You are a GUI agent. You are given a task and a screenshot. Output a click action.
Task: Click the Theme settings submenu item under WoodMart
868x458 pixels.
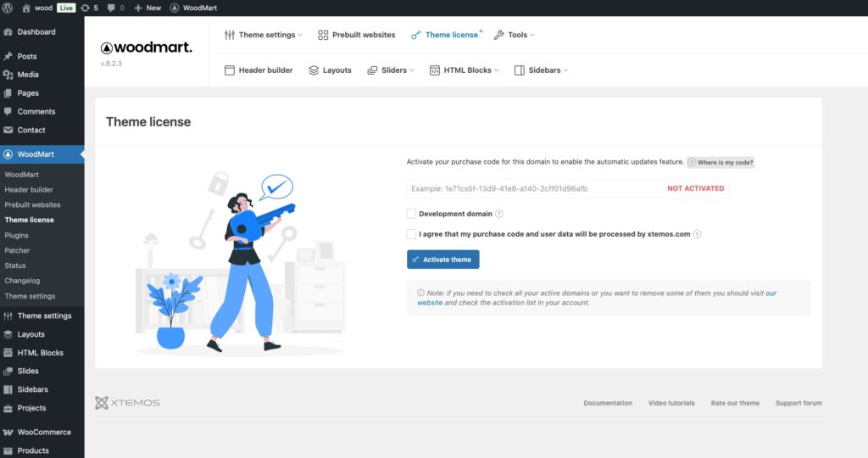(30, 296)
